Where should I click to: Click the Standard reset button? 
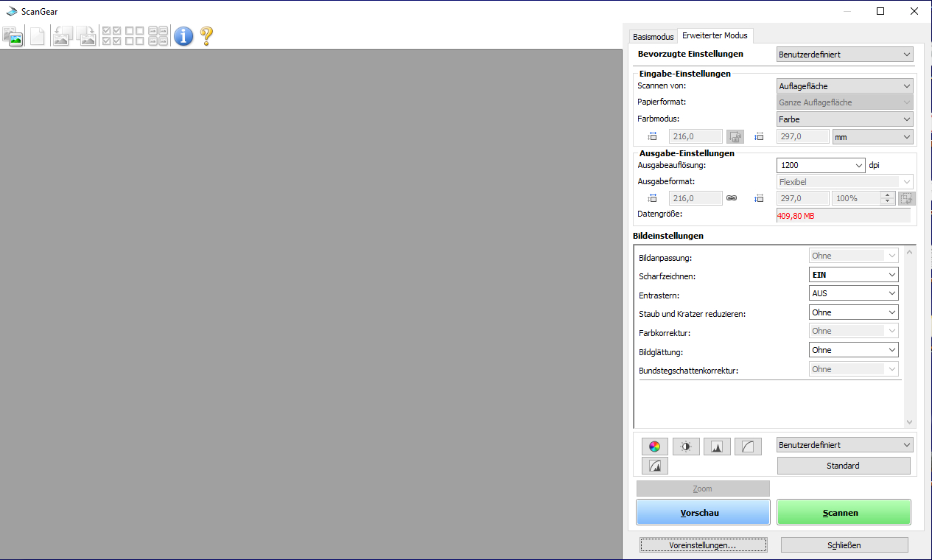click(844, 466)
